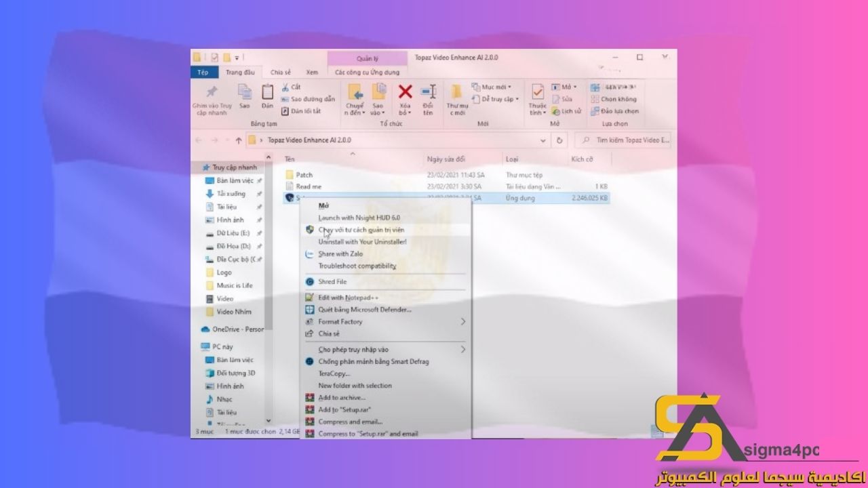The image size is (868, 488).
Task: Open the Sao vào dropdown
Action: click(x=378, y=110)
